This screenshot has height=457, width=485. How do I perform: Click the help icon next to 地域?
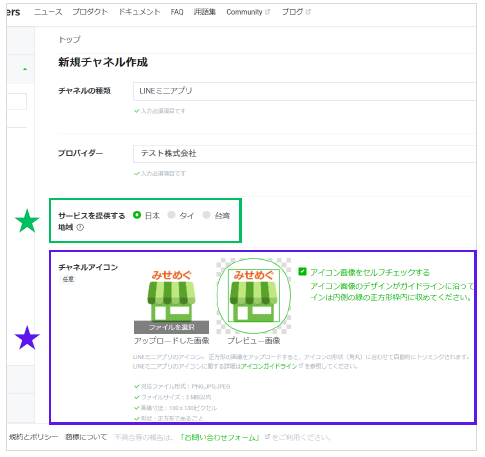(80, 227)
